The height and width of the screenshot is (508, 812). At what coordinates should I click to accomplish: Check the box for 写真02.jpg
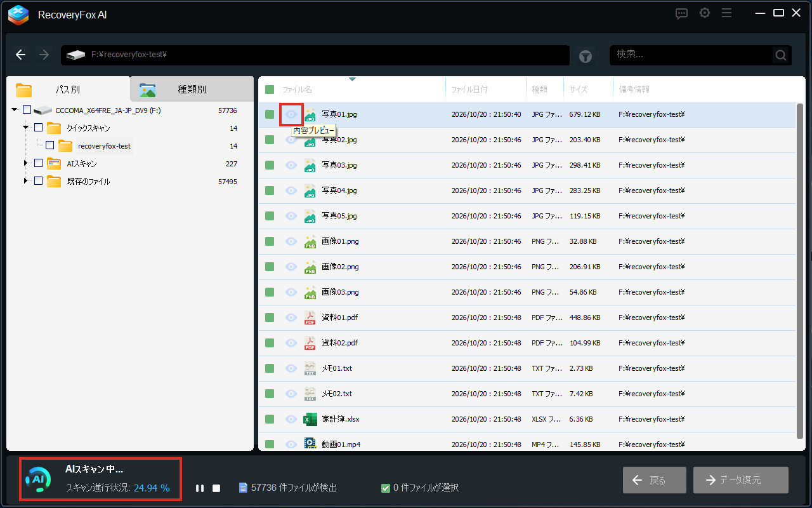coord(270,140)
